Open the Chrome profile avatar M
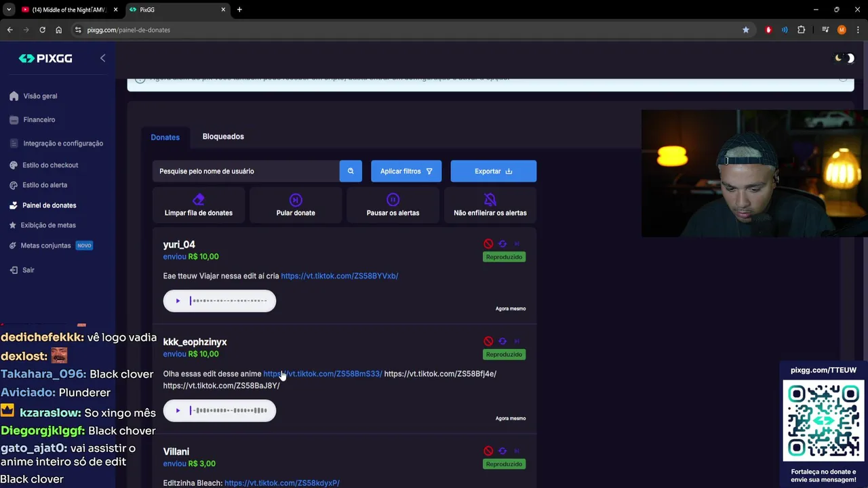Screen dimensions: 868x488 842,30
